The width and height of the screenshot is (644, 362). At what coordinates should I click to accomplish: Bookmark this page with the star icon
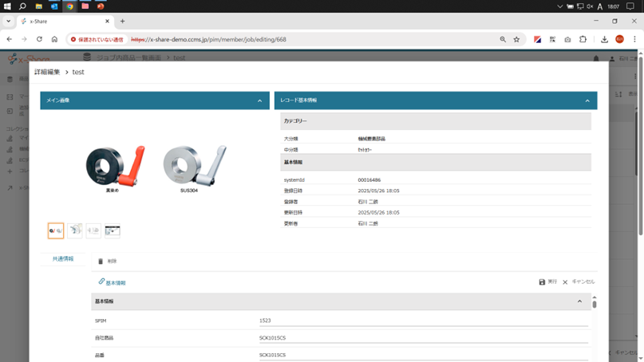coord(516,39)
